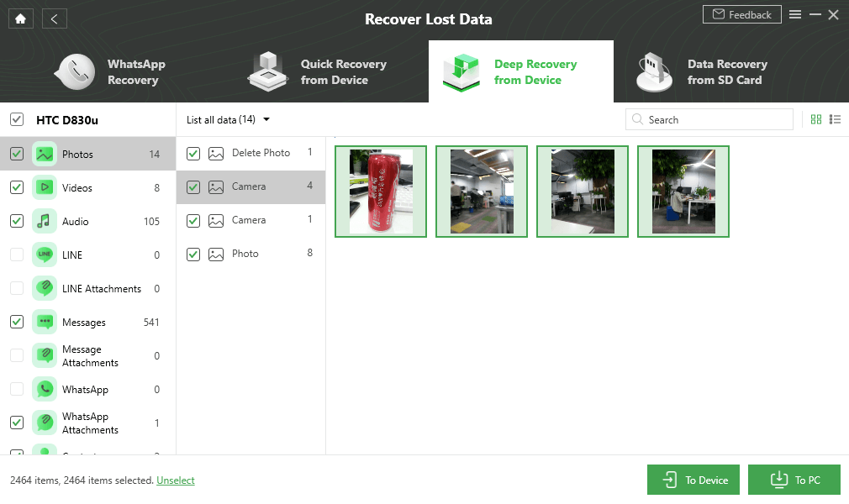
Task: Enable the Message Attachments checkbox
Action: pos(16,355)
